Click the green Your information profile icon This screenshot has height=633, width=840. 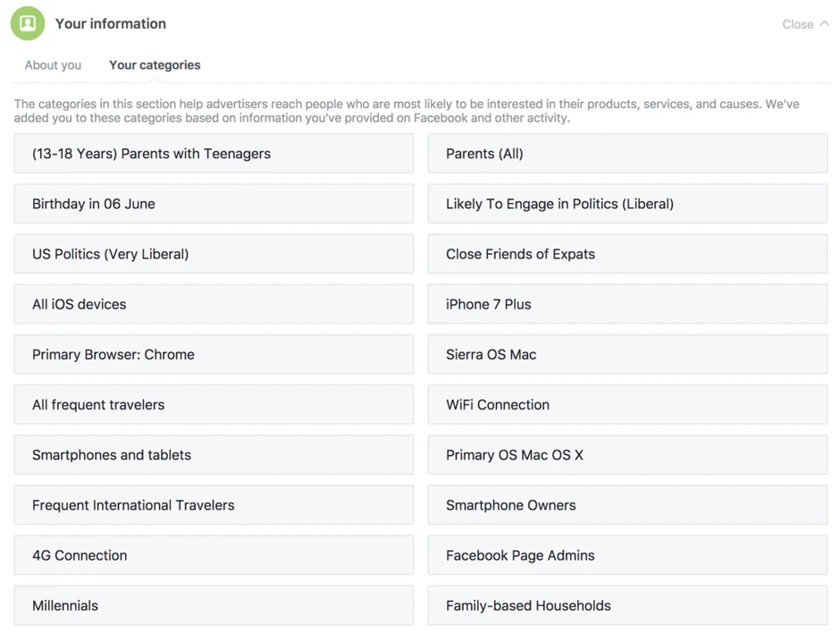(x=28, y=23)
